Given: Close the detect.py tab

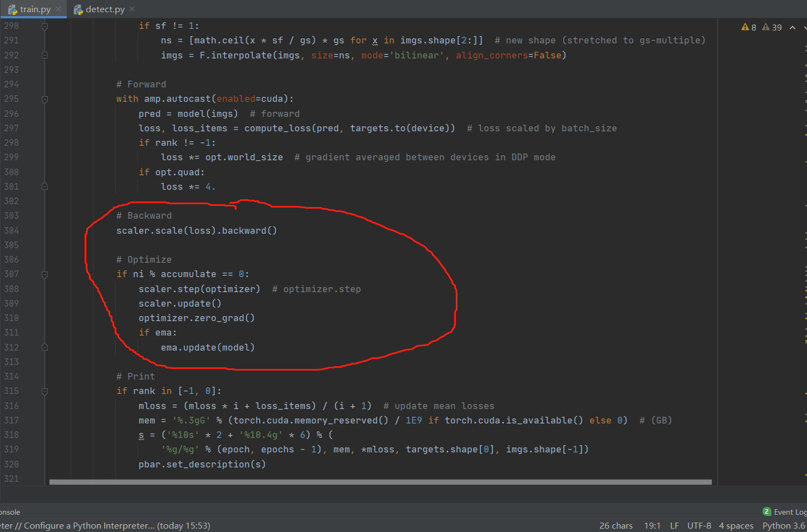Looking at the screenshot, I should pos(132,9).
